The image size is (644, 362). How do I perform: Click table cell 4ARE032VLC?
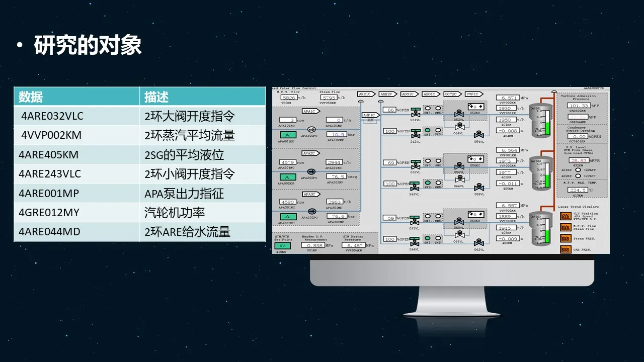77,116
